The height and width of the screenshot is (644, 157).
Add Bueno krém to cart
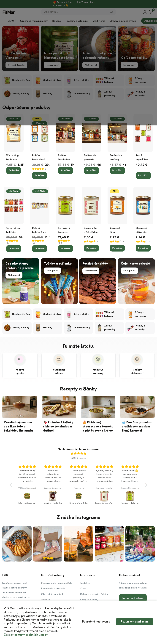(91, 248)
